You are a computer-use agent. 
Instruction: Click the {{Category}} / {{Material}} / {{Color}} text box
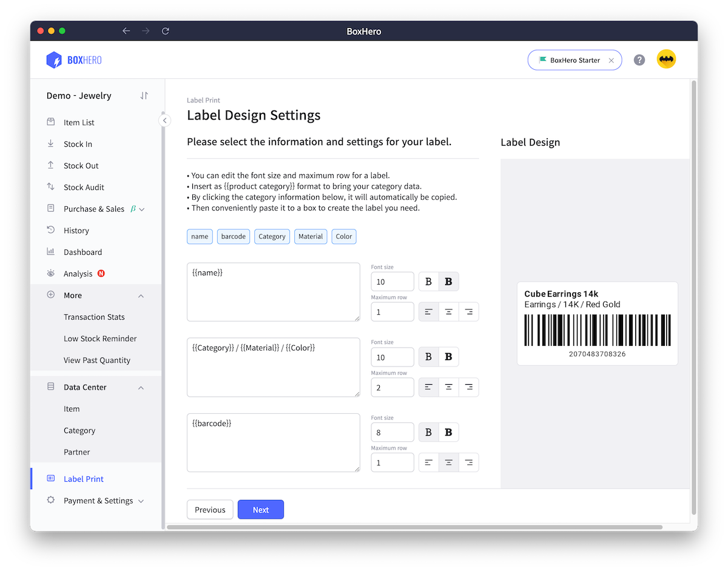(274, 367)
